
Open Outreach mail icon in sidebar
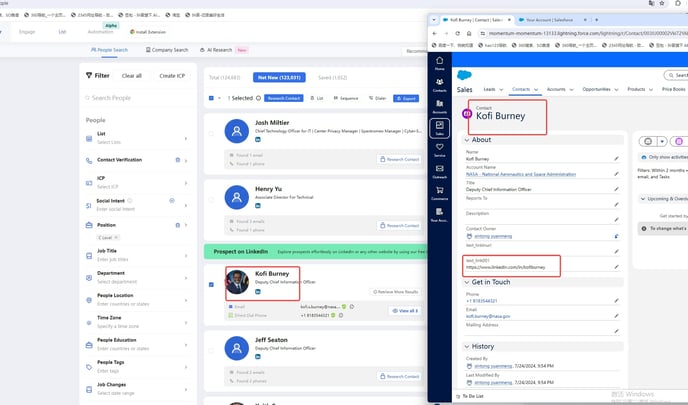pyautogui.click(x=439, y=171)
